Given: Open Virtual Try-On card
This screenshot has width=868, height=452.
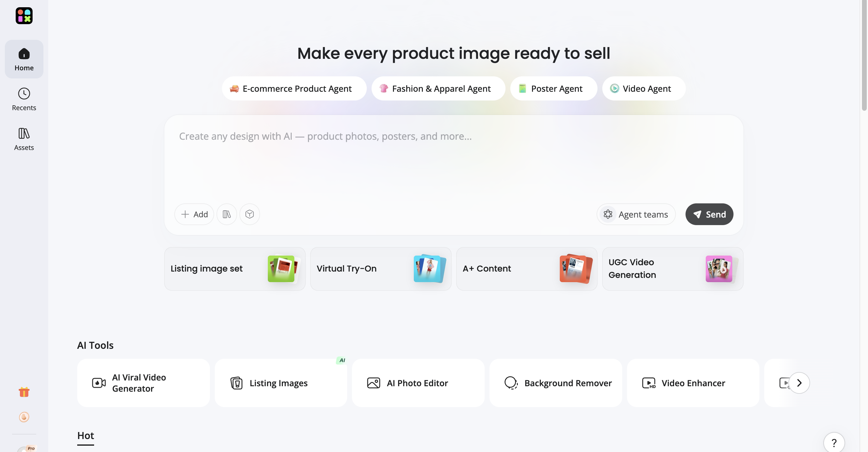Looking at the screenshot, I should pos(381,269).
